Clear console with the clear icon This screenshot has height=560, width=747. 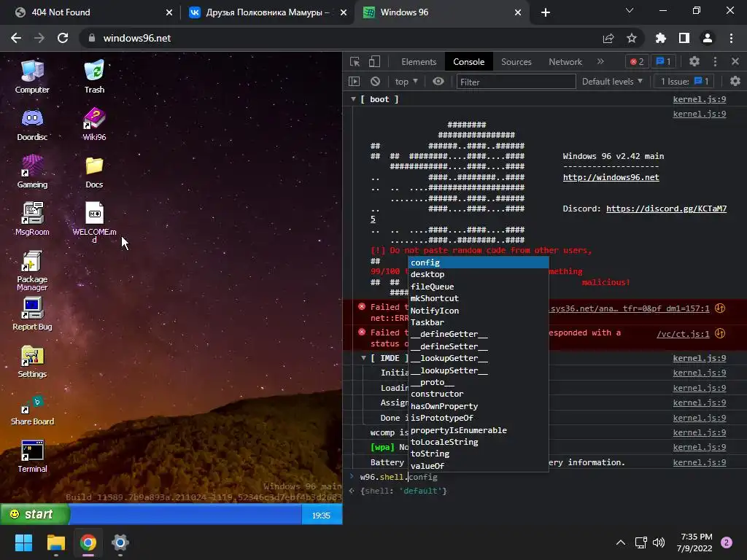(376, 82)
